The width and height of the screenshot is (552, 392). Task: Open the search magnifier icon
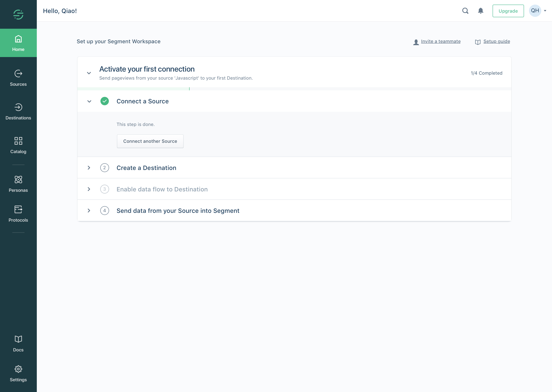coord(465,11)
